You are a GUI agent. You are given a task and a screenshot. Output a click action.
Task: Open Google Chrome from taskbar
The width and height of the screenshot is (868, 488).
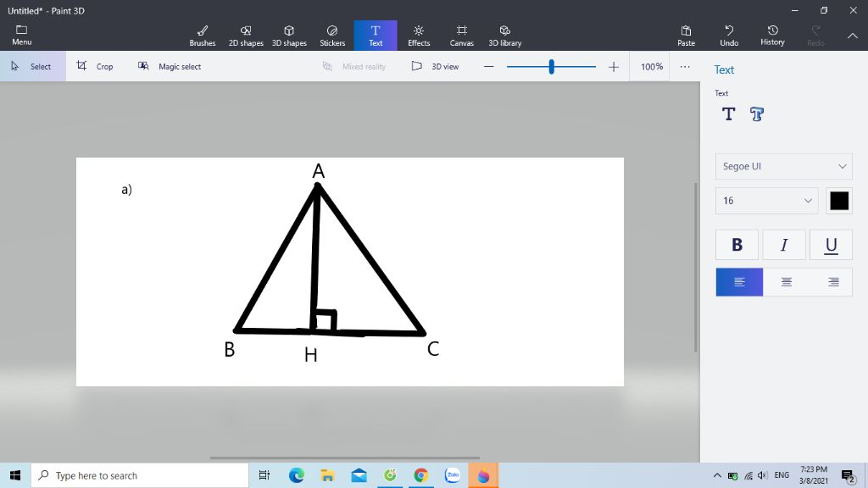(420, 475)
